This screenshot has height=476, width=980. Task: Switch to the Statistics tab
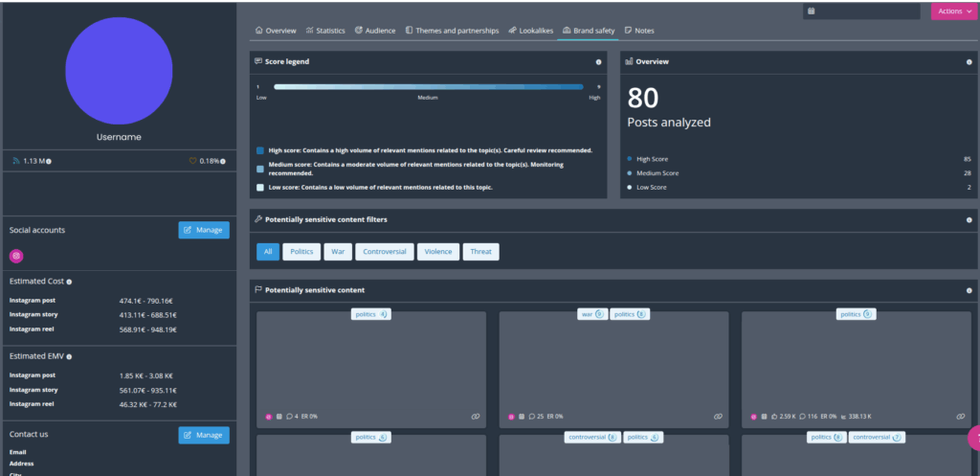pyautogui.click(x=325, y=31)
